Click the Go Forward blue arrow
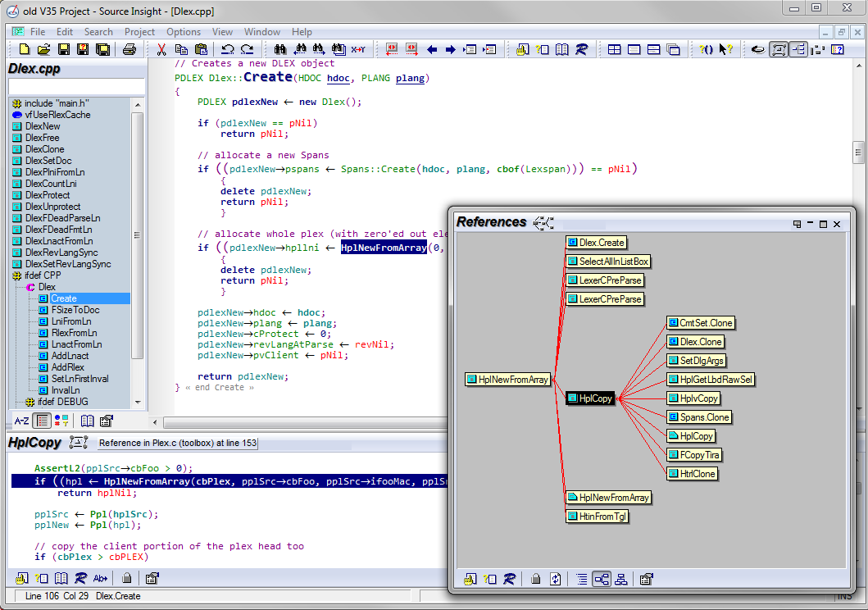The height and width of the screenshot is (610, 868). (451, 49)
